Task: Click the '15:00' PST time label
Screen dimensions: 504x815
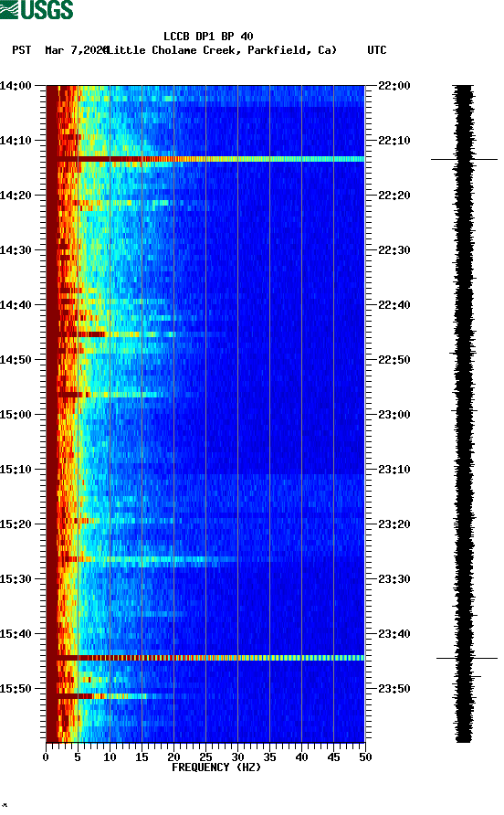Action: tap(16, 414)
